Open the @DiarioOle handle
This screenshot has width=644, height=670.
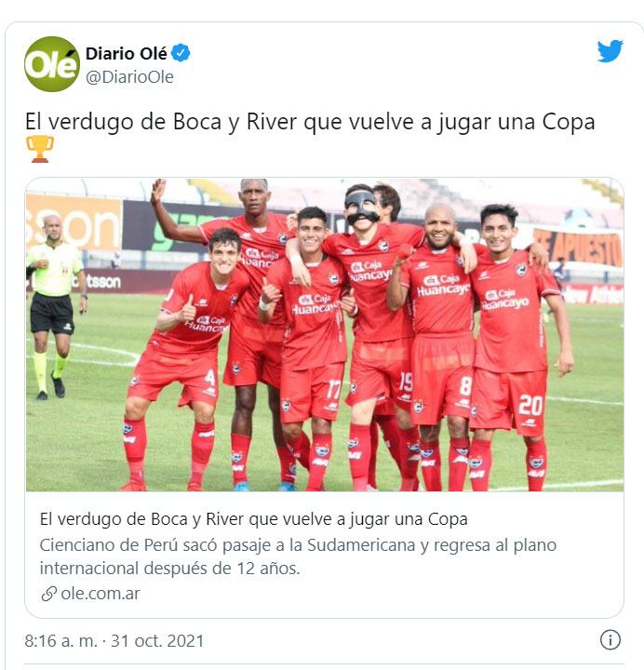(x=129, y=77)
